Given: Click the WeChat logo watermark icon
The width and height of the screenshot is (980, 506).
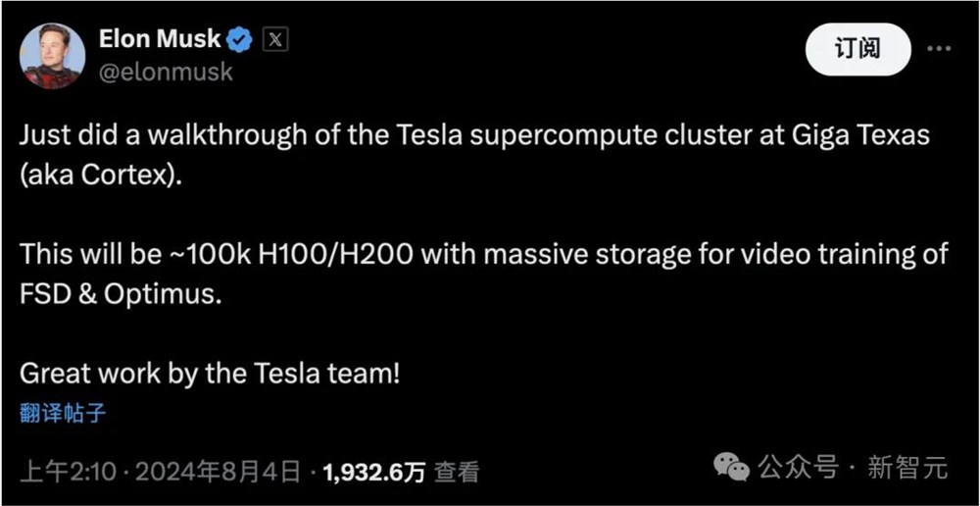Looking at the screenshot, I should [731, 467].
